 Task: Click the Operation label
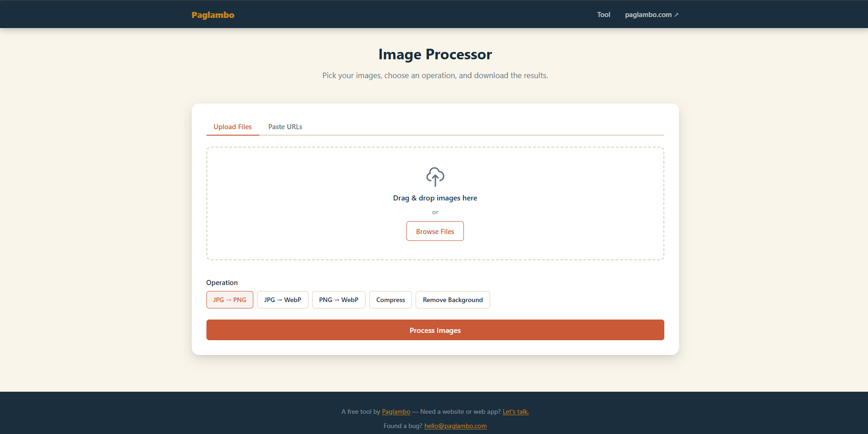[222, 282]
